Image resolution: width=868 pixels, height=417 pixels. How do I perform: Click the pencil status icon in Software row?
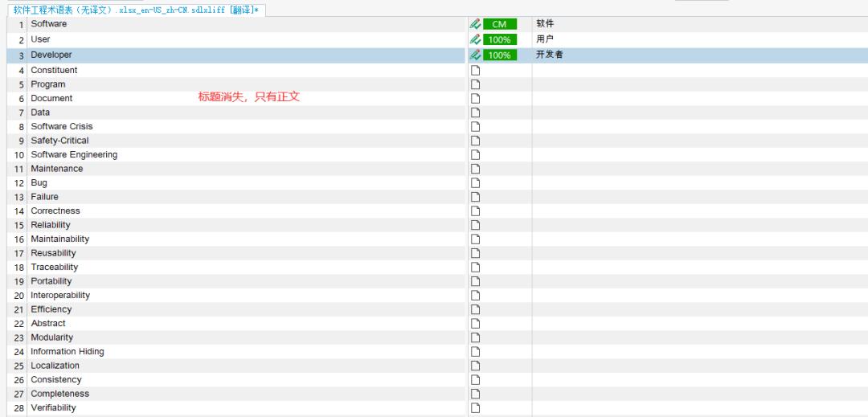[475, 24]
